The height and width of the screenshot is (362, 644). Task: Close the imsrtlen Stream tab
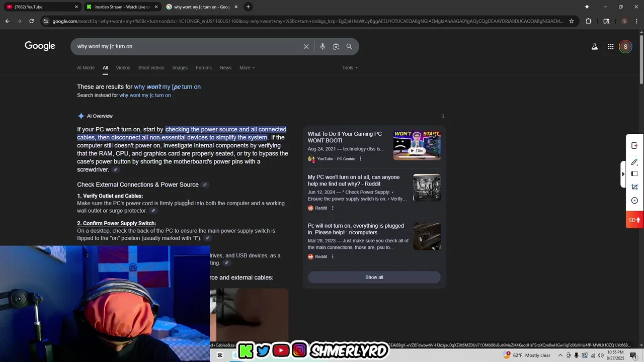[156, 7]
